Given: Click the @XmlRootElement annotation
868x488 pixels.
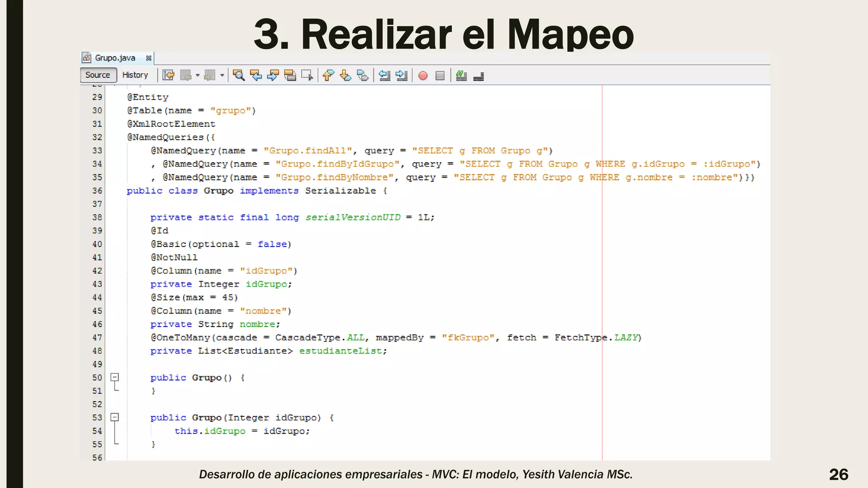Looking at the screenshot, I should click(171, 124).
